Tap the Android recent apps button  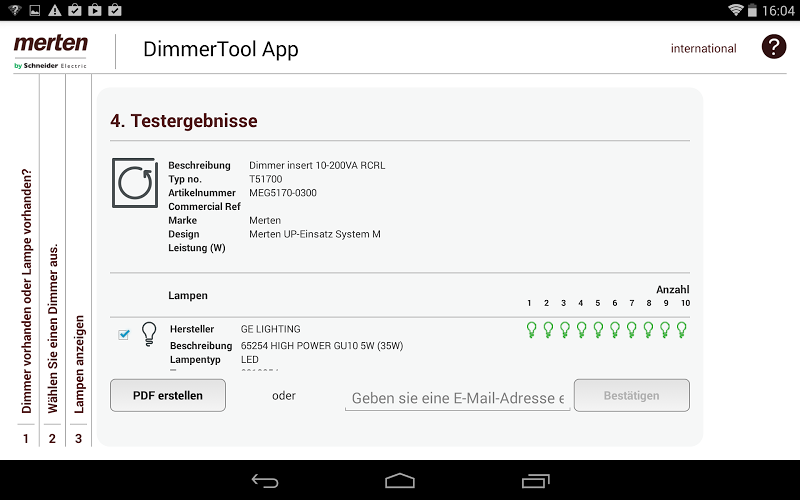pyautogui.click(x=535, y=481)
